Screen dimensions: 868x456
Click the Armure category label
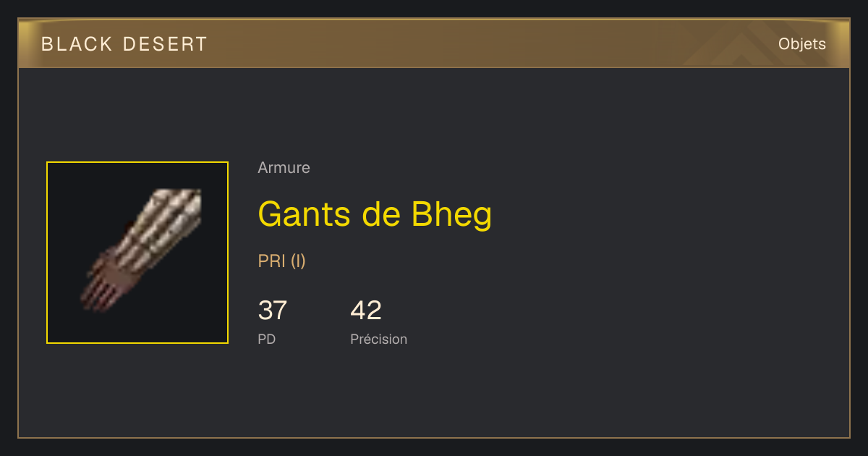click(284, 168)
